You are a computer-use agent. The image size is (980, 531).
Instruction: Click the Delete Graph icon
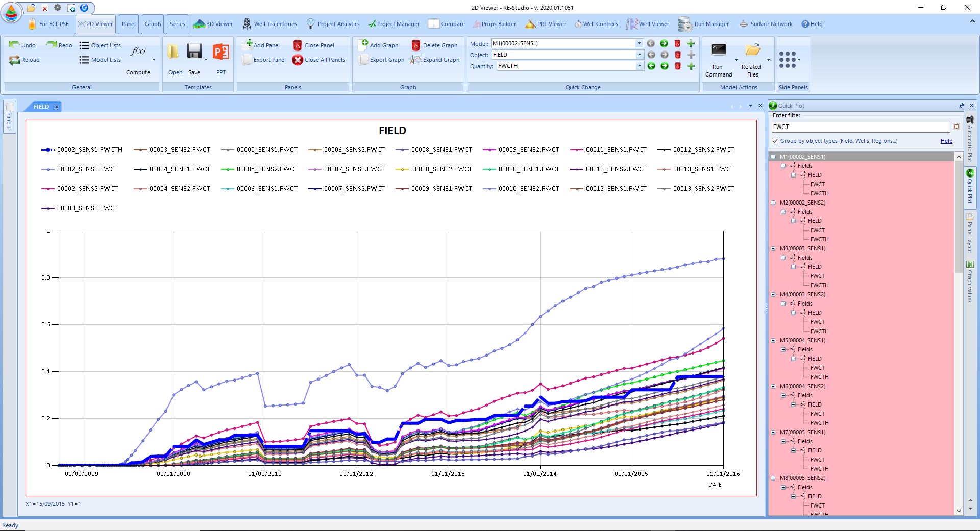(416, 45)
